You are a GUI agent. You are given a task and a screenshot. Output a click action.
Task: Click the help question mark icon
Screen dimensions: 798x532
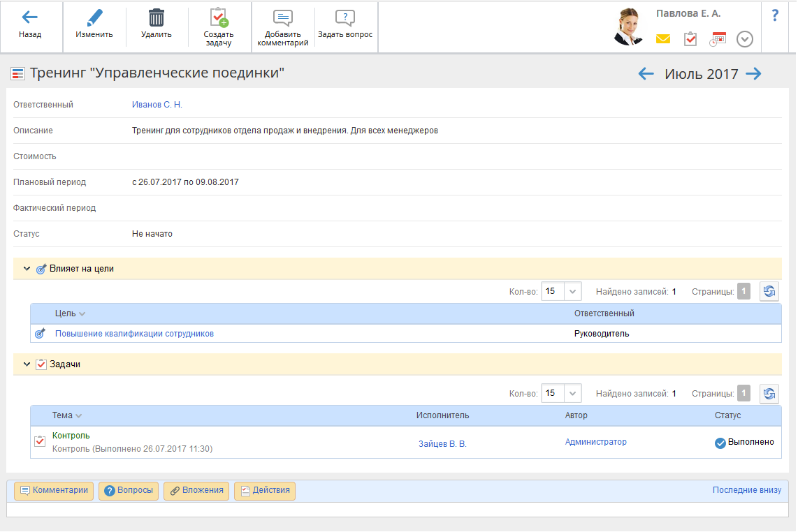(x=775, y=16)
